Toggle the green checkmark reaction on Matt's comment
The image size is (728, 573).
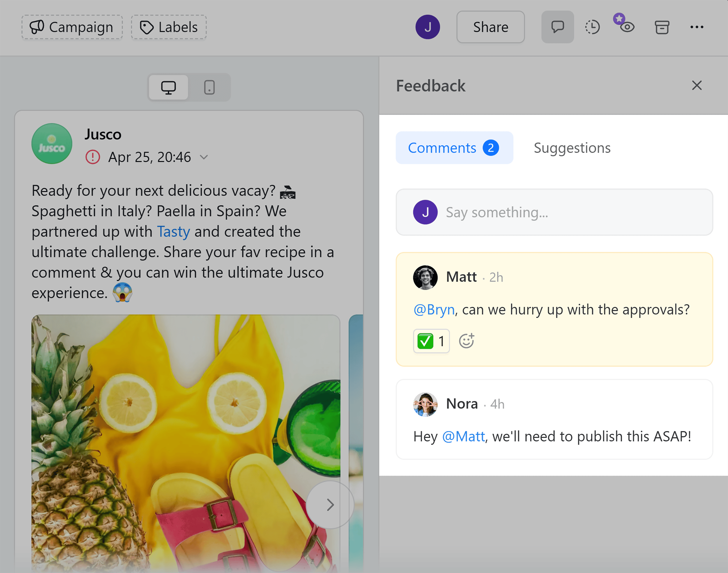click(x=431, y=341)
